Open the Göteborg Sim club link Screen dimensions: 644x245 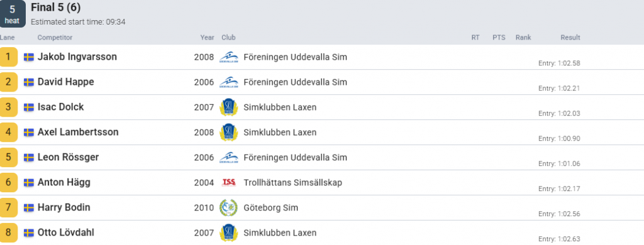point(271,208)
